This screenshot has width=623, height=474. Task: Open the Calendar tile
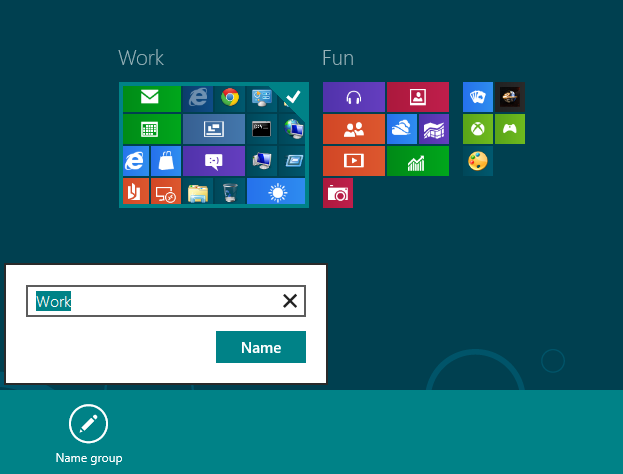coord(151,129)
